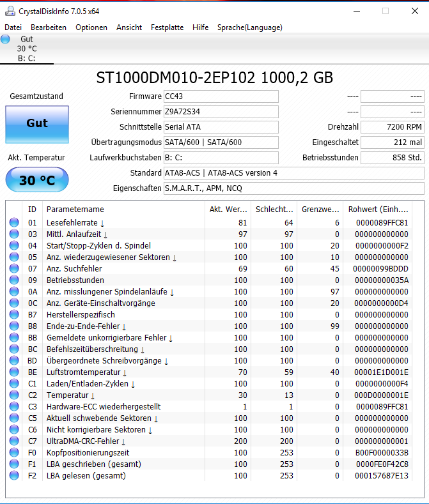This screenshot has width=429, height=504.
Task: Click status orb of Hardware-ECC wiederhergestellt row
Action: tap(14, 406)
